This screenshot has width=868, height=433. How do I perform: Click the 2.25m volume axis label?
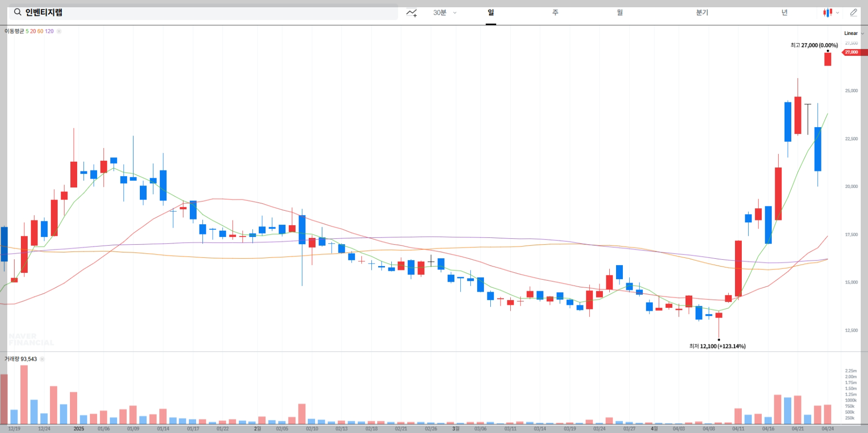851,371
